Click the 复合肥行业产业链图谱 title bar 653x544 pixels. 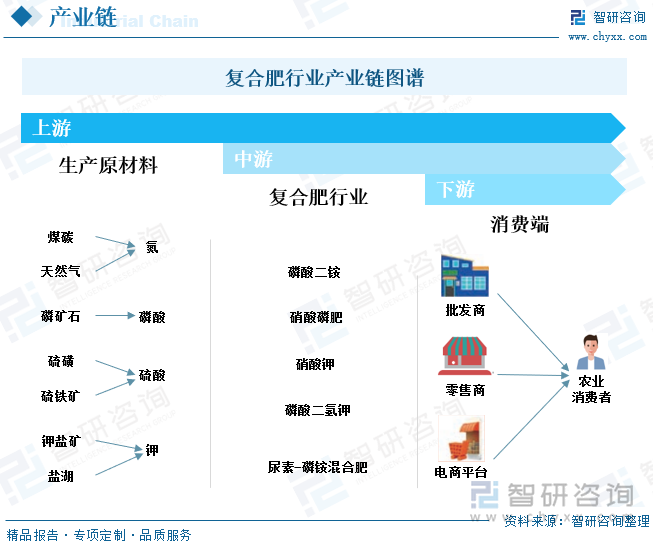(324, 77)
